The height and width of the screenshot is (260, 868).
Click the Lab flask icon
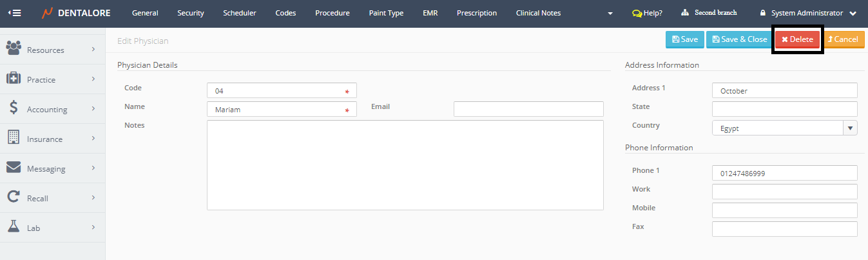14,227
